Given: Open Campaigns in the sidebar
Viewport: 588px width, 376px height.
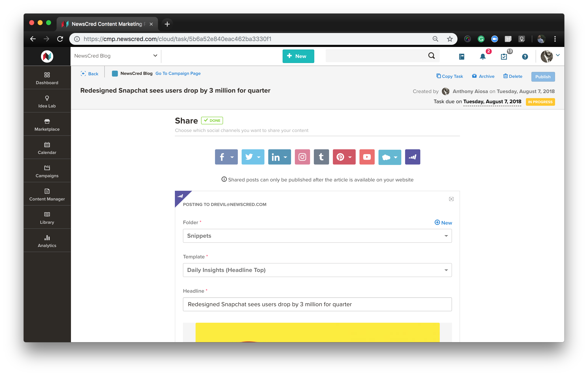Looking at the screenshot, I should (47, 171).
